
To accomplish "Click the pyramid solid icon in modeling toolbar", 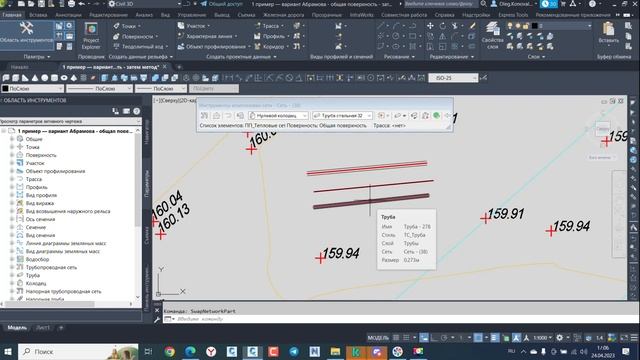I will [74, 78].
